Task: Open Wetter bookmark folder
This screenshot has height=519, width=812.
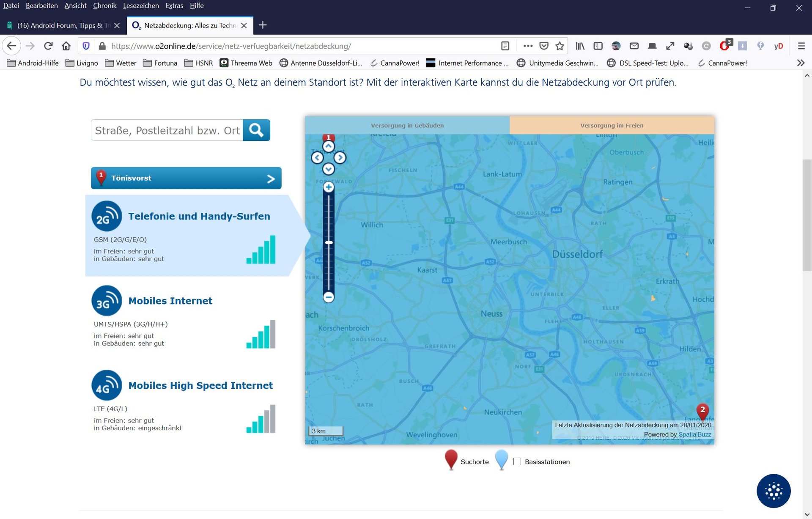Action: click(x=121, y=63)
